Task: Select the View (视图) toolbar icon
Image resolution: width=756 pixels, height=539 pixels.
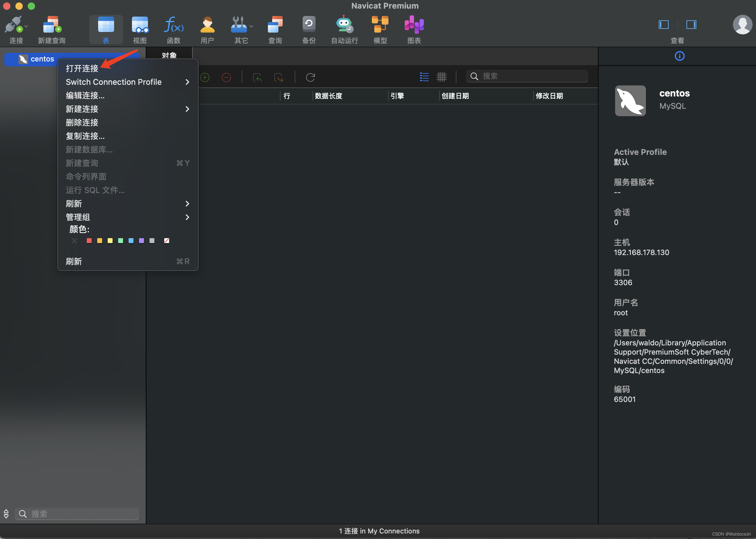Action: click(140, 25)
